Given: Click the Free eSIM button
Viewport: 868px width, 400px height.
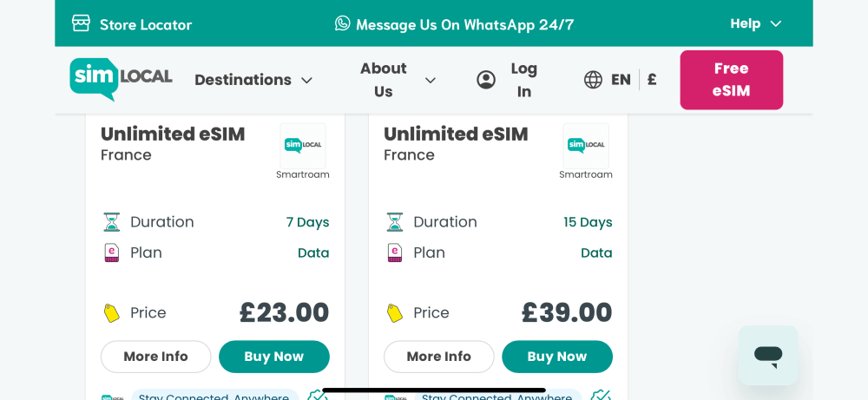Looking at the screenshot, I should pyautogui.click(x=731, y=80).
